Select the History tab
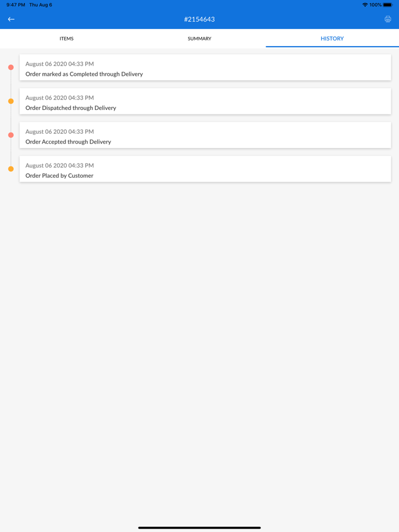The height and width of the screenshot is (532, 399). [332, 39]
